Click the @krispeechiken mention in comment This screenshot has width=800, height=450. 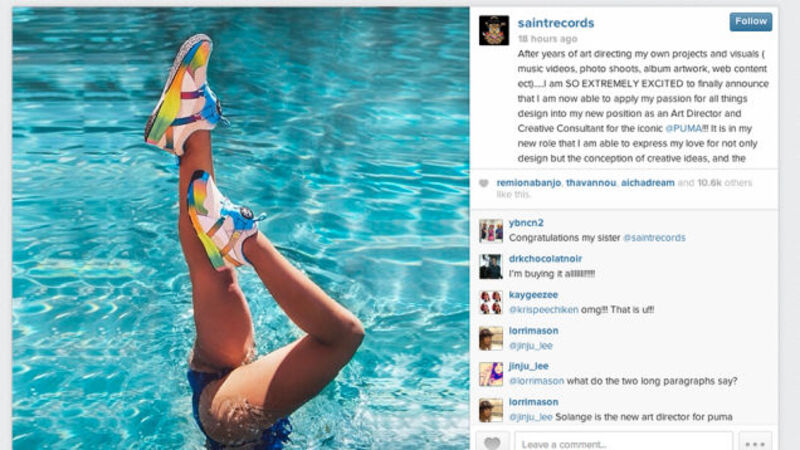point(543,310)
